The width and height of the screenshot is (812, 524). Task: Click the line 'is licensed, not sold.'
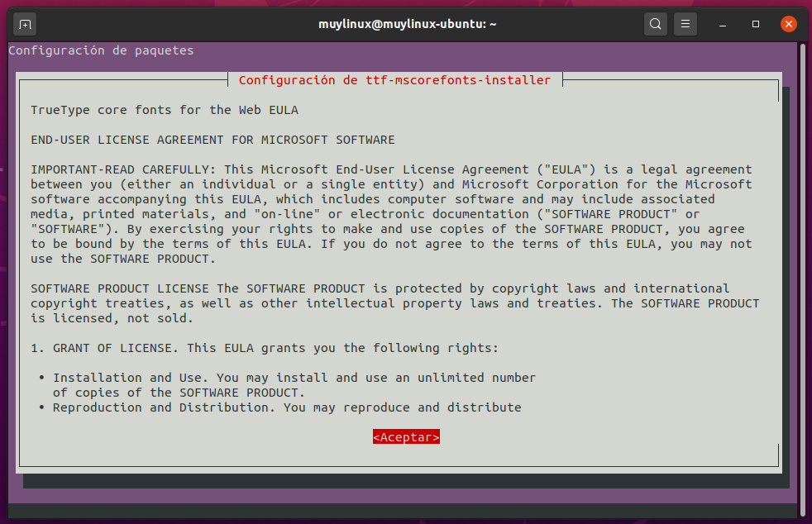tap(112, 318)
